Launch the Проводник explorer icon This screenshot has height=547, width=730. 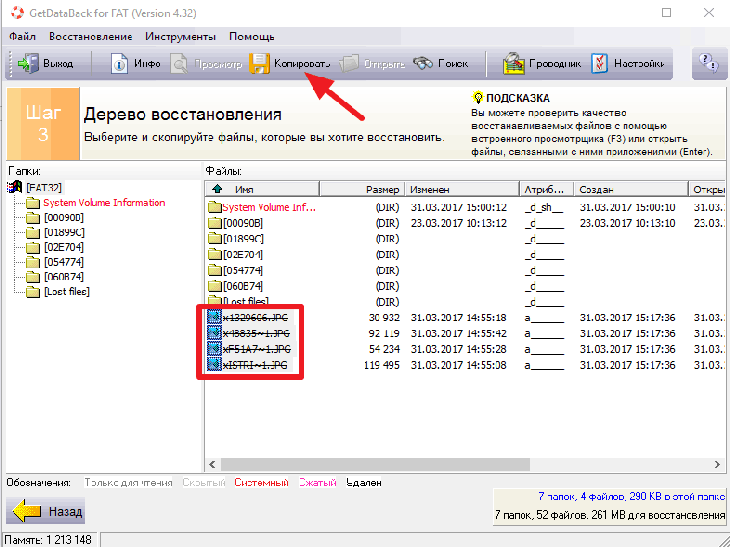coord(514,63)
